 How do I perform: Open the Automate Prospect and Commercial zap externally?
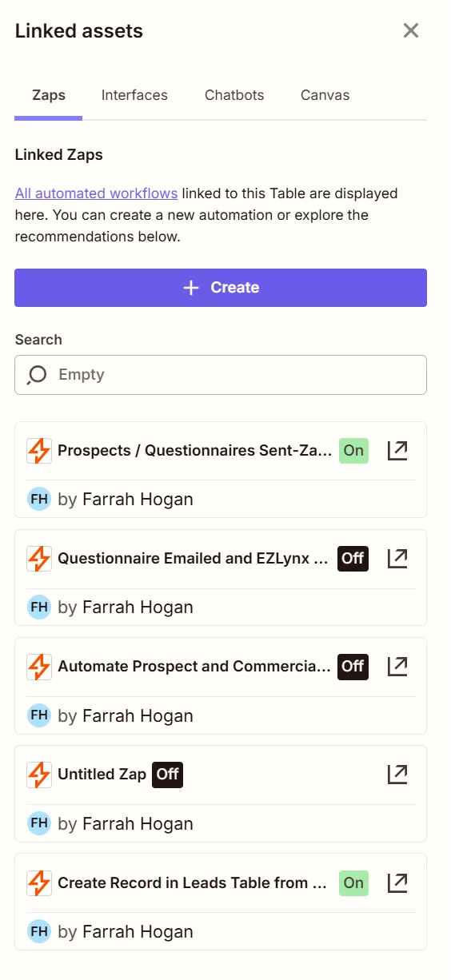[x=397, y=666]
